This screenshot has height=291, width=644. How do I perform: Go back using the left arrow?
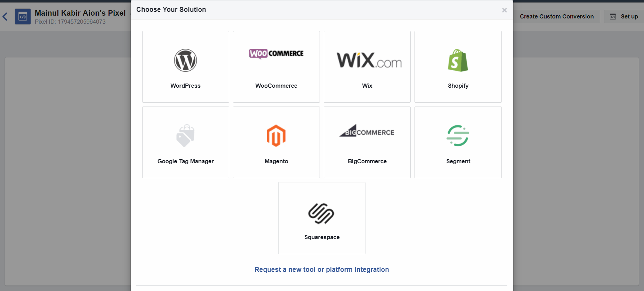(5, 16)
